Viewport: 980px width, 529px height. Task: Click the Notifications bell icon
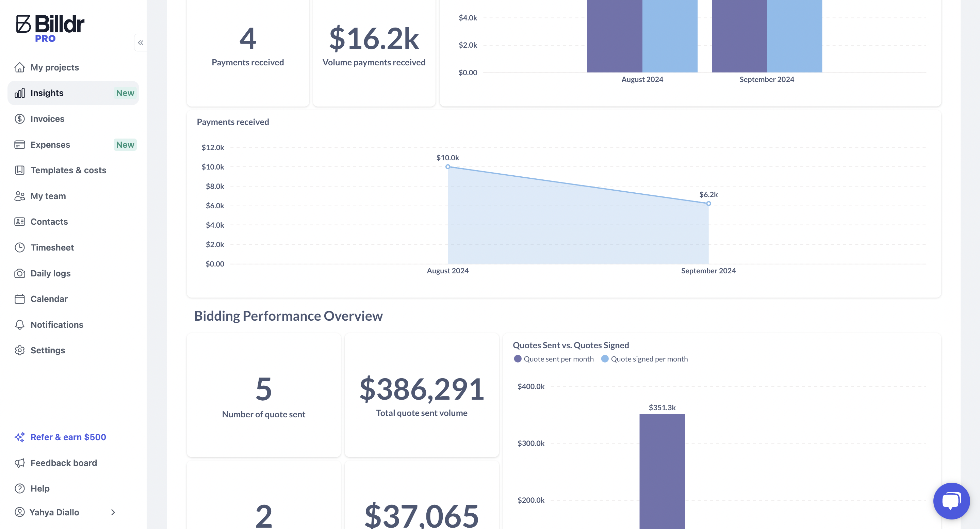tap(19, 325)
